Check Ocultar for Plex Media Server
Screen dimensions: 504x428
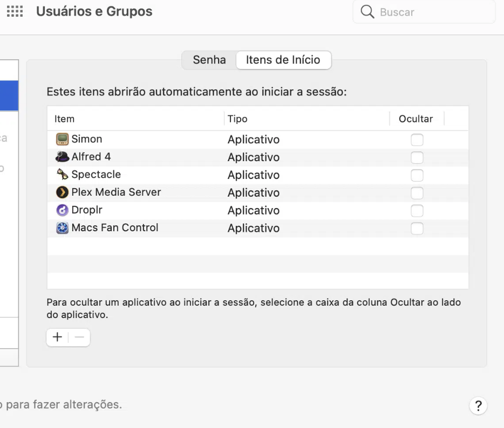pos(417,193)
